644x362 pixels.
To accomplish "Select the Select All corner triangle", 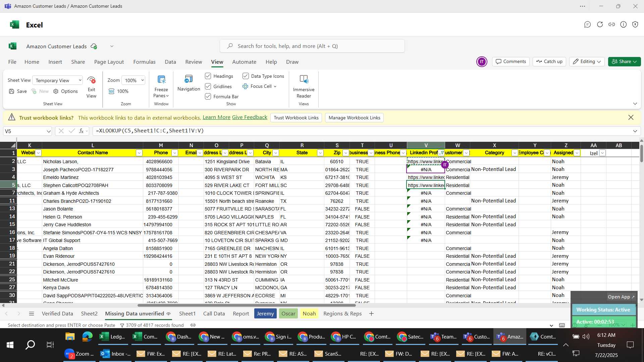I will point(13,145).
